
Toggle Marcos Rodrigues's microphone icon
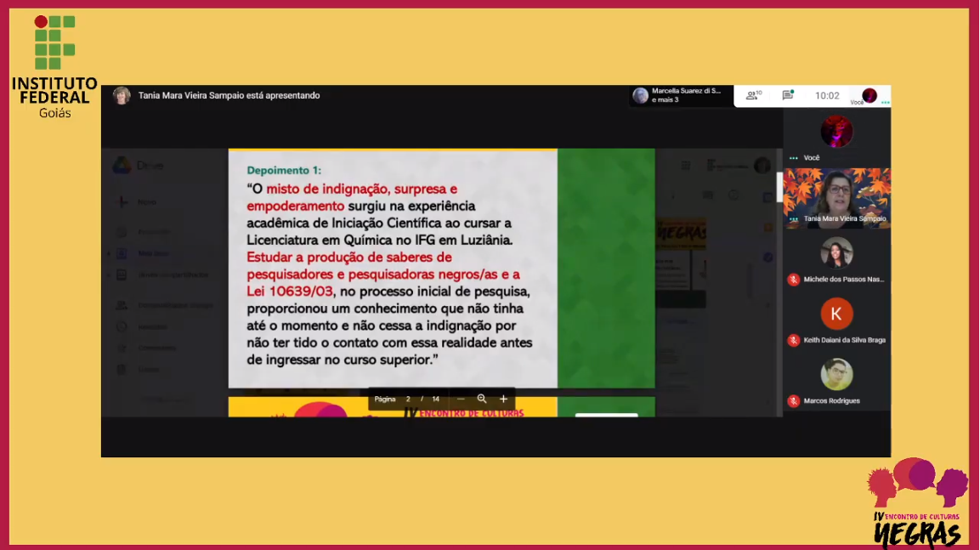coord(794,400)
